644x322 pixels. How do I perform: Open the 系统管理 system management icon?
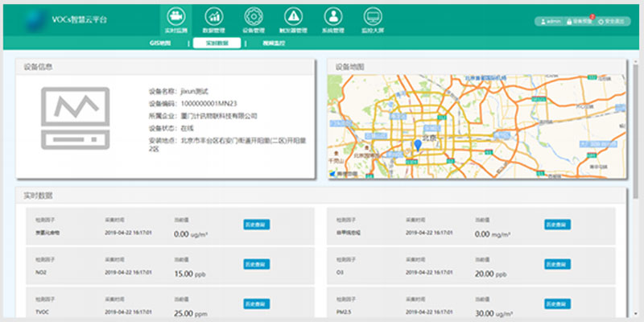point(332,18)
